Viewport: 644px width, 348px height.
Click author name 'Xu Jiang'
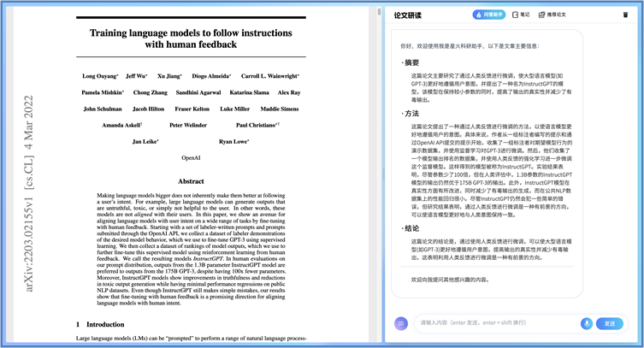click(169, 76)
